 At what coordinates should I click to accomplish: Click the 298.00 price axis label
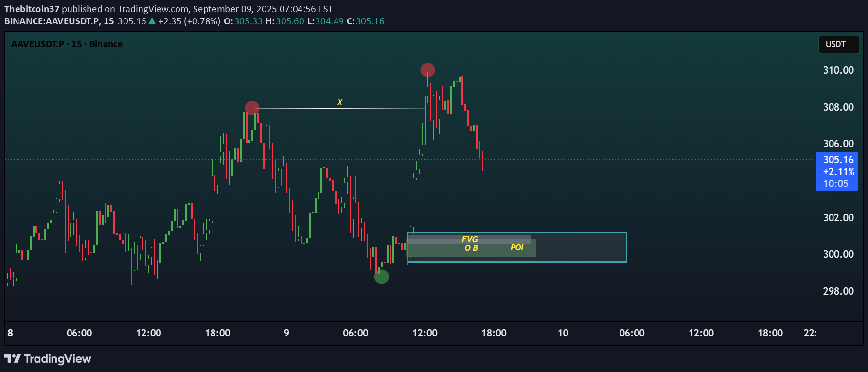coord(838,291)
